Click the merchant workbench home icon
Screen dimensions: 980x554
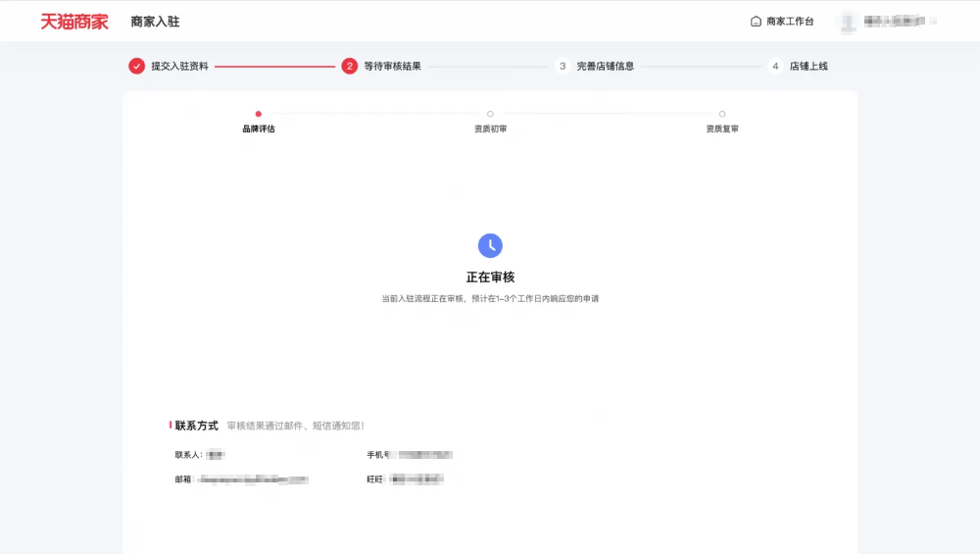[x=756, y=21]
